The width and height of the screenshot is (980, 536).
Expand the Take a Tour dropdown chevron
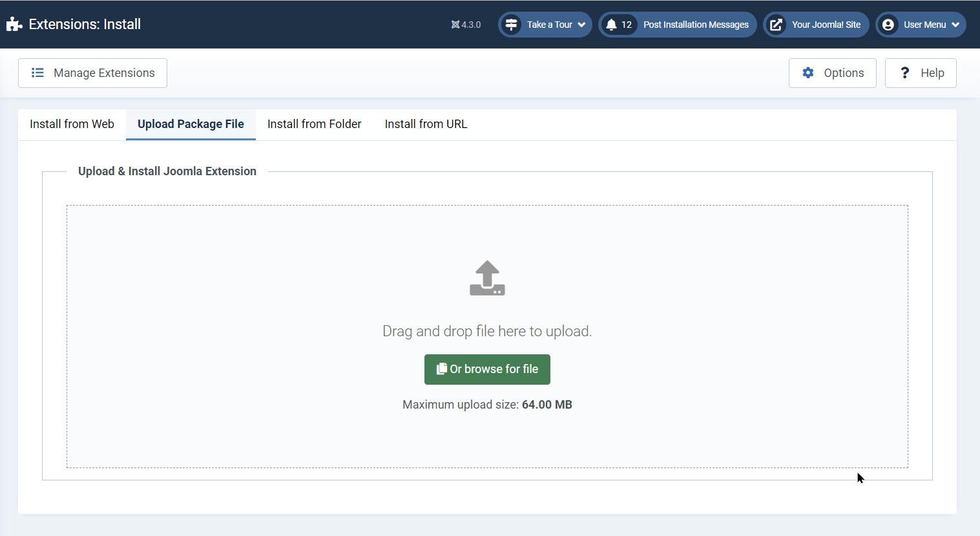[x=581, y=25]
